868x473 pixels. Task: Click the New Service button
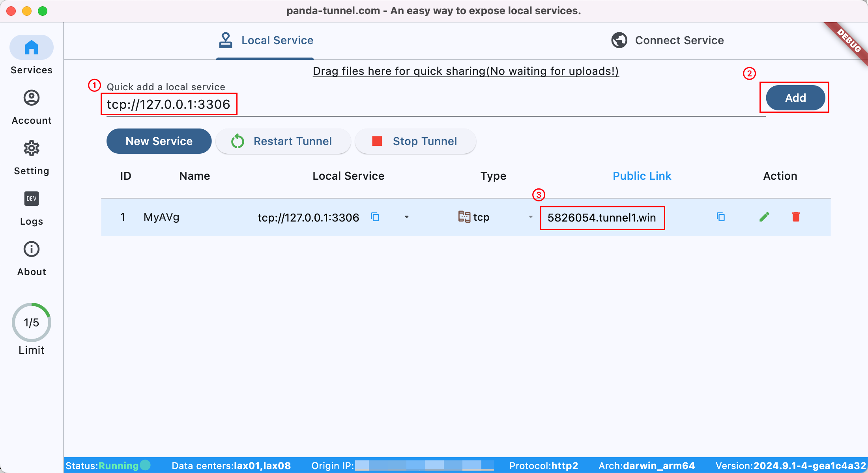tap(159, 140)
